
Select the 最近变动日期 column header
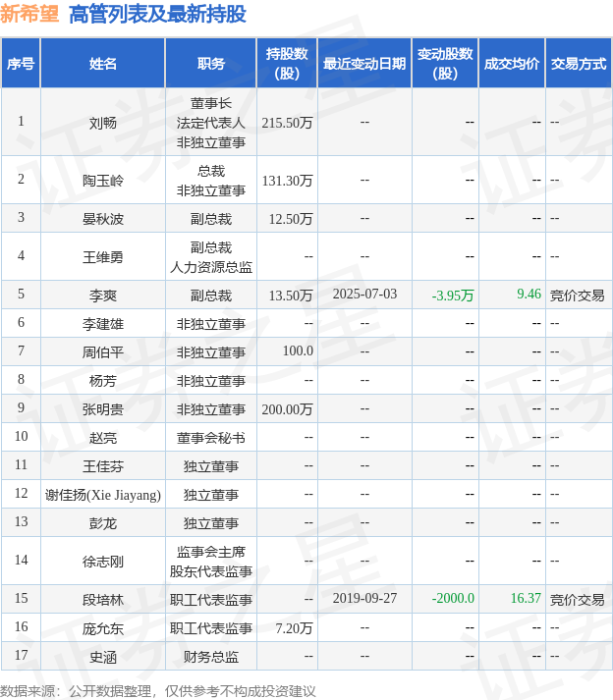[364, 64]
